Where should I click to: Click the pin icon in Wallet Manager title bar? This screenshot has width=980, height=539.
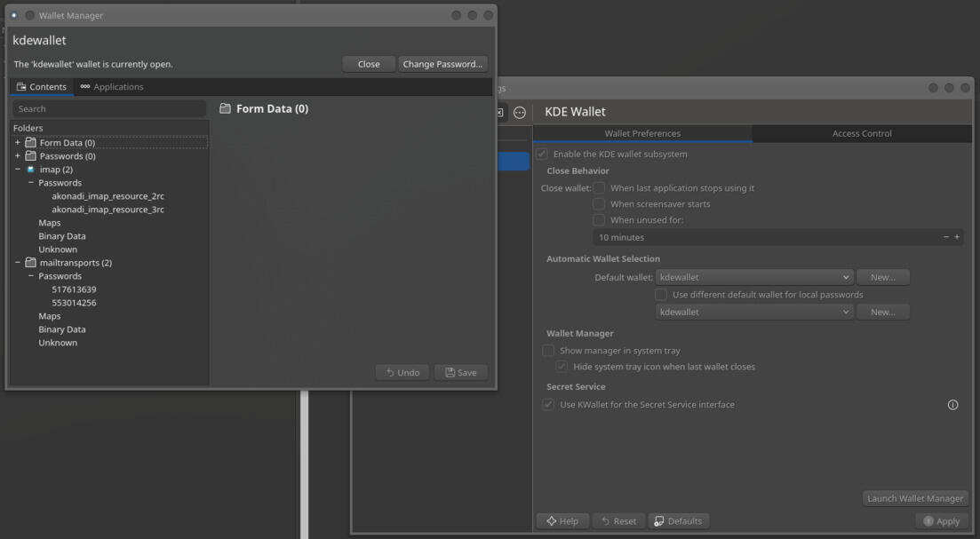pyautogui.click(x=29, y=16)
